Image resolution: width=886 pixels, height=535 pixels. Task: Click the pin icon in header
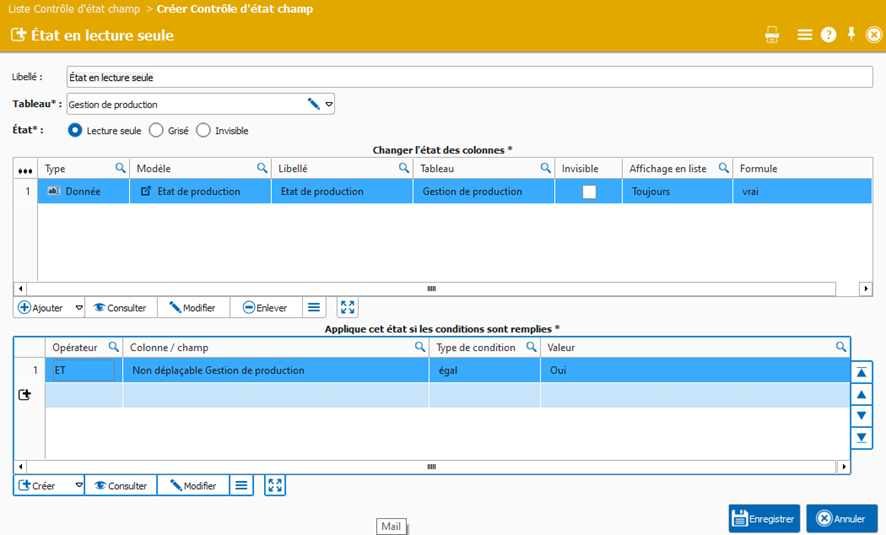click(x=851, y=34)
